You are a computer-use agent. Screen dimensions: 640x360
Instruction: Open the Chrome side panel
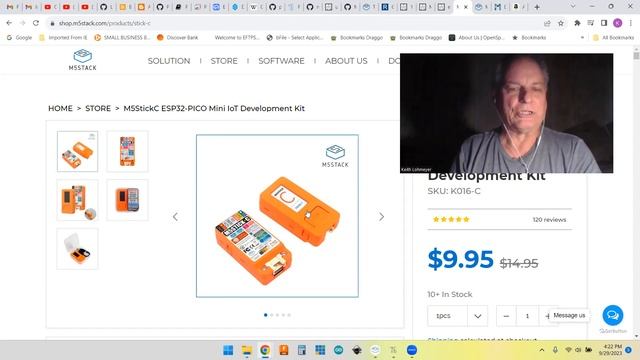tap(604, 23)
